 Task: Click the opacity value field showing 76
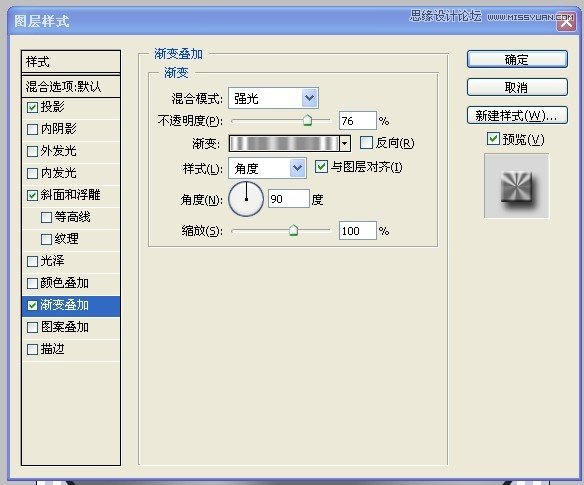coord(358,121)
